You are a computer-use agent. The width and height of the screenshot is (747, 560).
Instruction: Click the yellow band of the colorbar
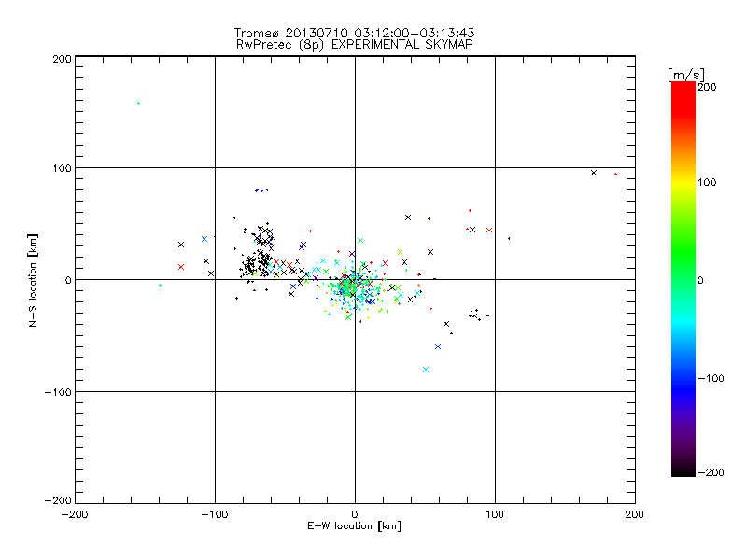coord(684,182)
